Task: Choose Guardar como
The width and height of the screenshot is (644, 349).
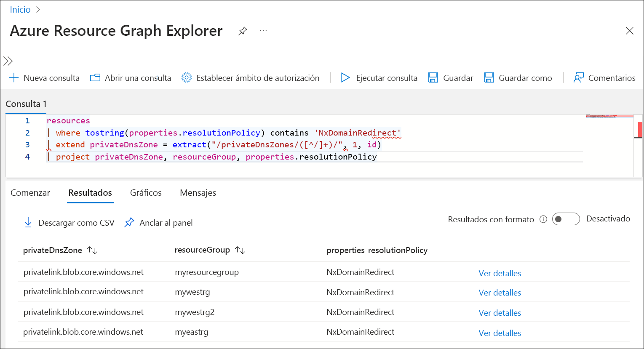Action: point(525,78)
